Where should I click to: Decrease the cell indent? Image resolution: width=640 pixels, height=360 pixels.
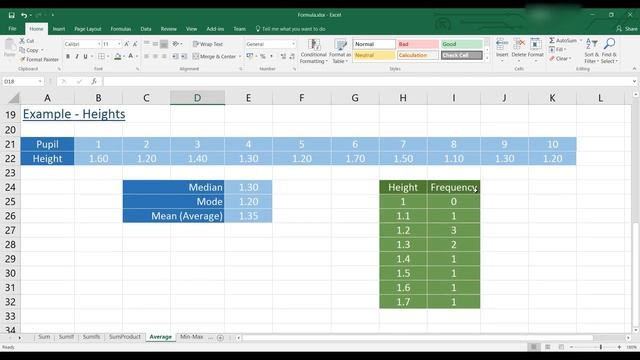175,56
